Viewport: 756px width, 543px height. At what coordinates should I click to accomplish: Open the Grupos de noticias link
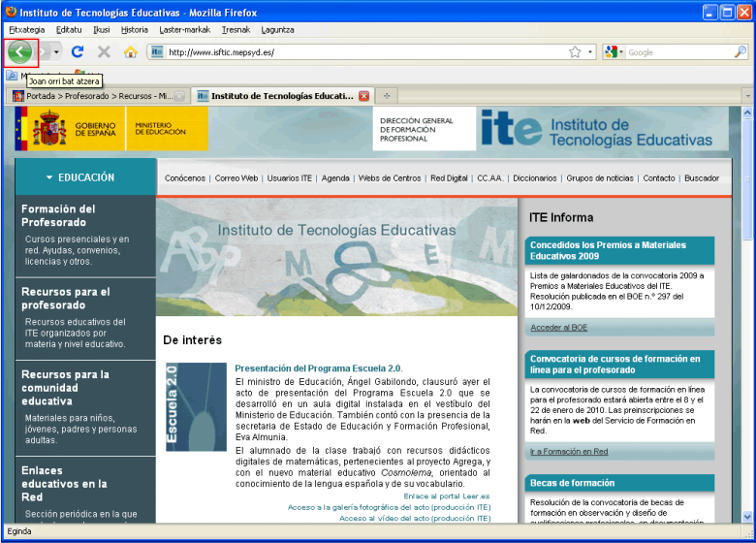tap(600, 178)
